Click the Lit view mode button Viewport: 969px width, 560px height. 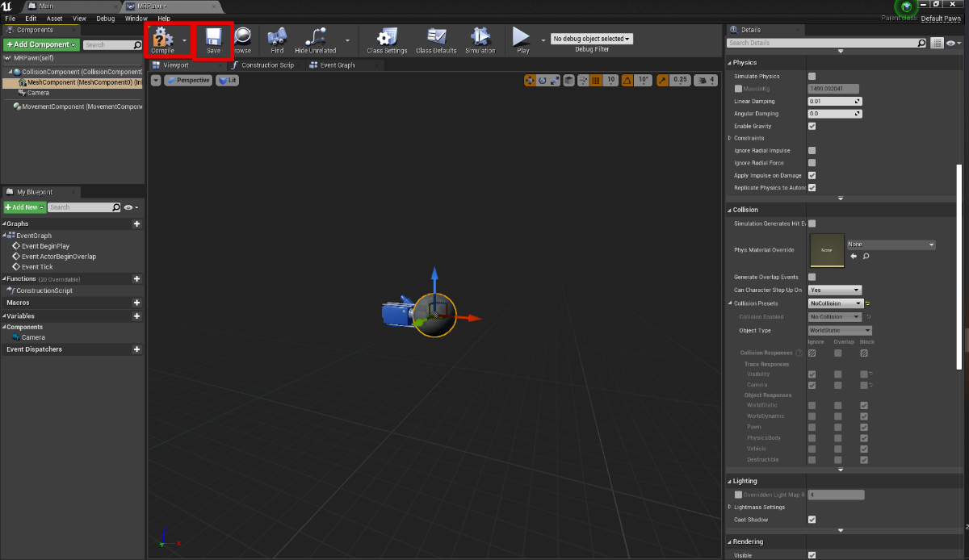pyautogui.click(x=227, y=80)
